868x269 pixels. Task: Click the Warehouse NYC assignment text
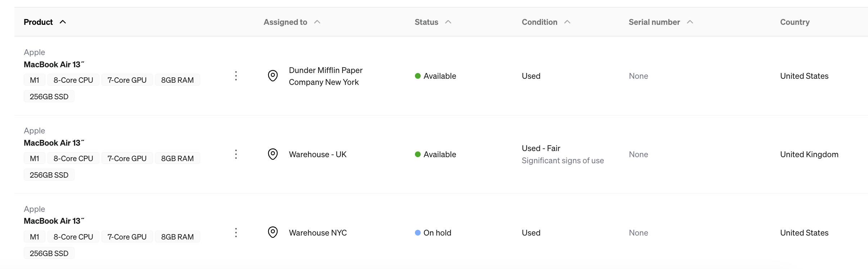(318, 233)
